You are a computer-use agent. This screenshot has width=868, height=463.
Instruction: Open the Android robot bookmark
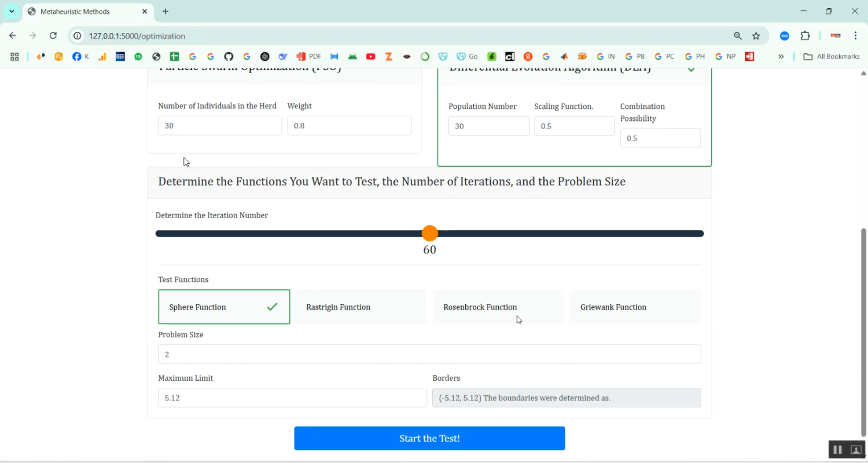pyautogui.click(x=352, y=57)
